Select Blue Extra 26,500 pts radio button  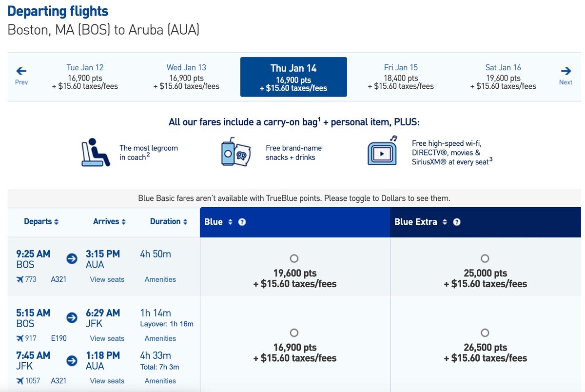click(485, 333)
